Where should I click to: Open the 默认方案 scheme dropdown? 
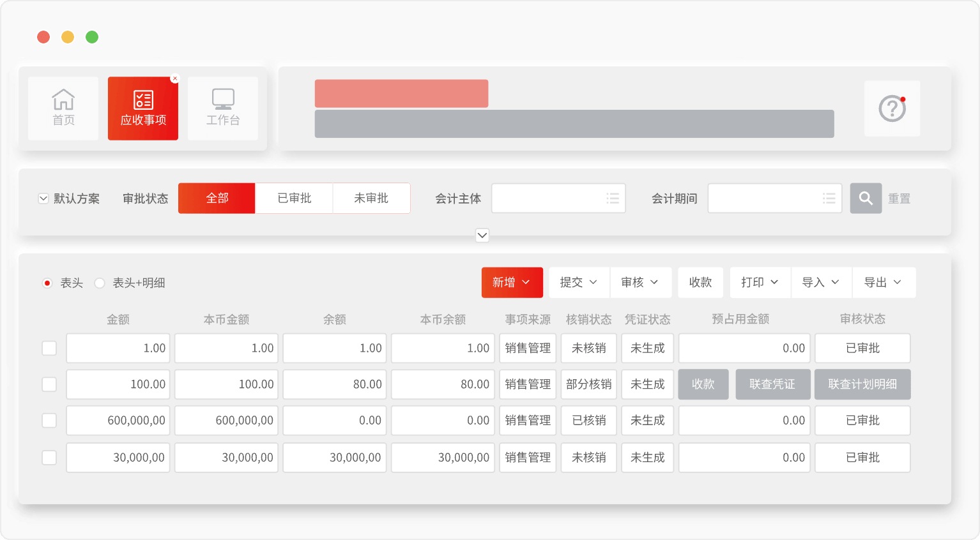[43, 199]
